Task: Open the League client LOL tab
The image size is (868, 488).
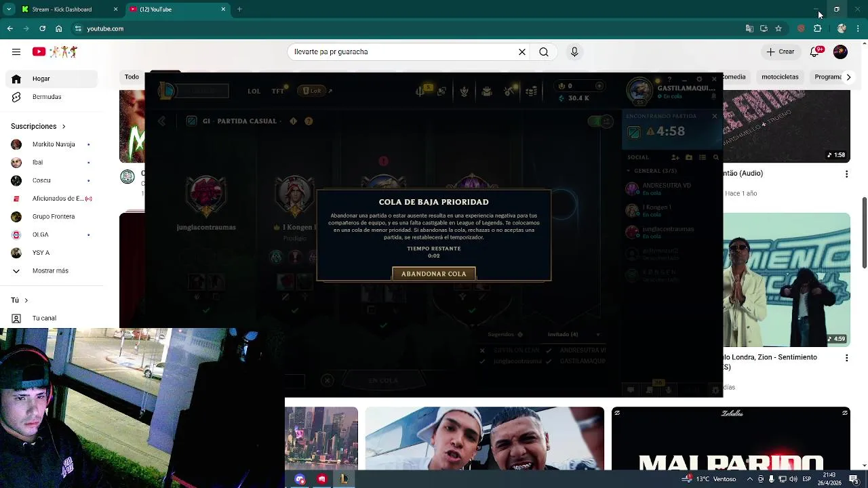Action: tap(254, 91)
